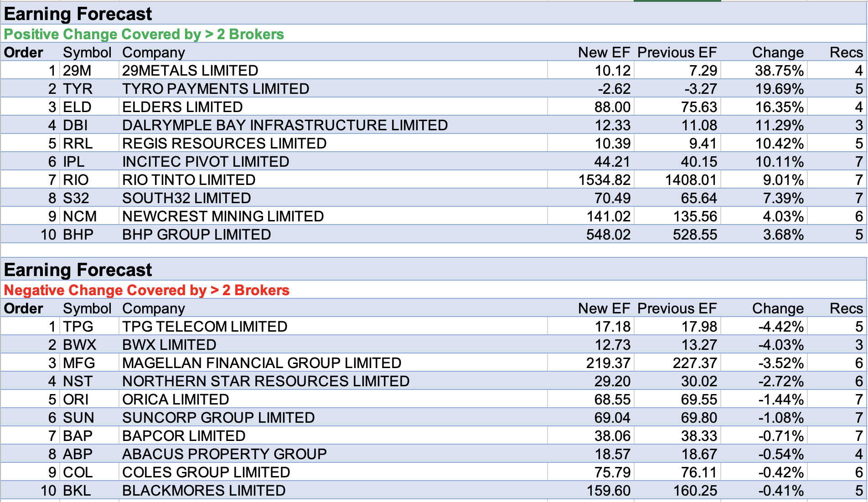
Task: Select the COL symbol cell
Action: (77, 472)
